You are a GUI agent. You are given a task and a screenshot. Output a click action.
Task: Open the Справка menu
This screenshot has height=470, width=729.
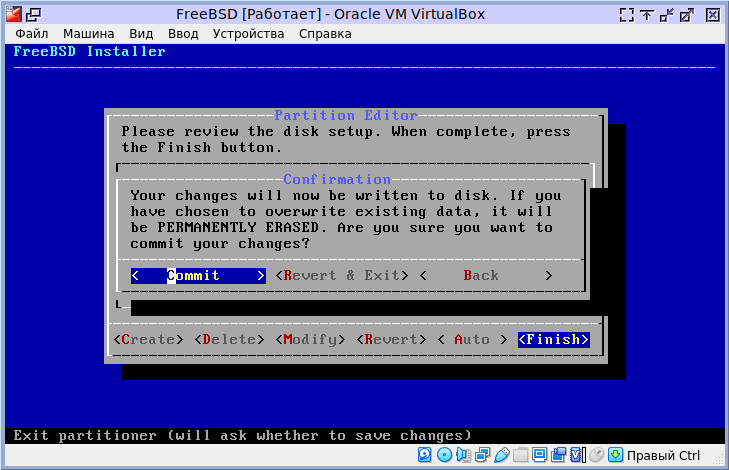pyautogui.click(x=325, y=34)
